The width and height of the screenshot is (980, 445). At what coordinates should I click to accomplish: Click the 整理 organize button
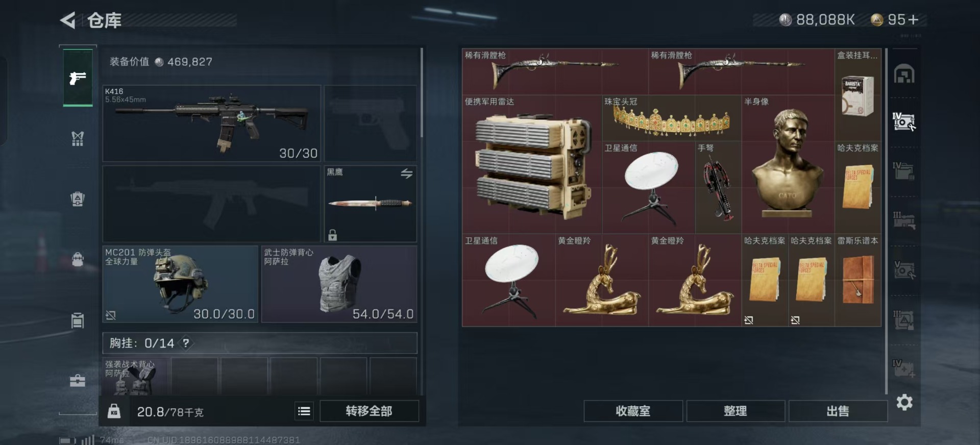point(736,411)
